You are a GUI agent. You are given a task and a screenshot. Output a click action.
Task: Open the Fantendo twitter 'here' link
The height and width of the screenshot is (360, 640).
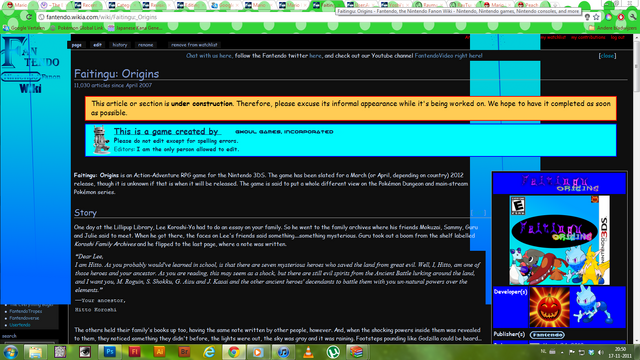315,56
